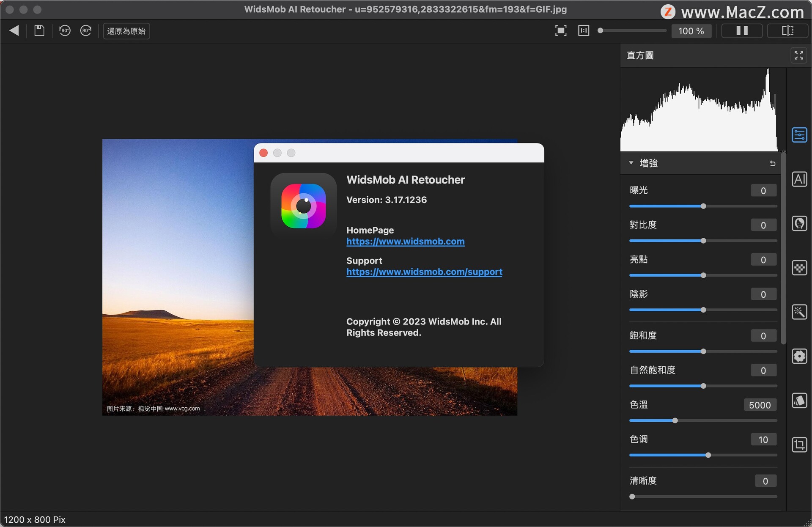The image size is (812, 527).
Task: Set the 色调 tint slider
Action: pyautogui.click(x=703, y=455)
